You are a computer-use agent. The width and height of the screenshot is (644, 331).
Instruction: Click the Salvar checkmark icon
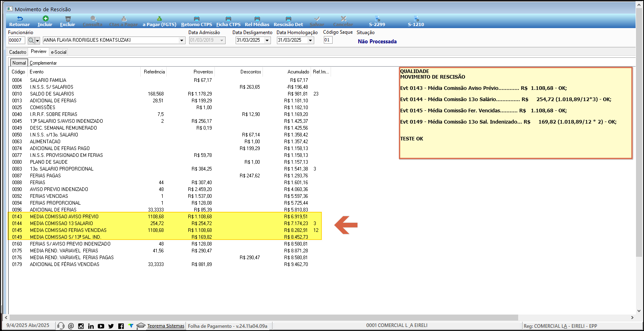[x=317, y=19]
